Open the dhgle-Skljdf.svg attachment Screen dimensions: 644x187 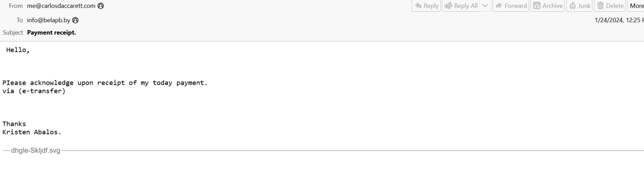(x=36, y=151)
